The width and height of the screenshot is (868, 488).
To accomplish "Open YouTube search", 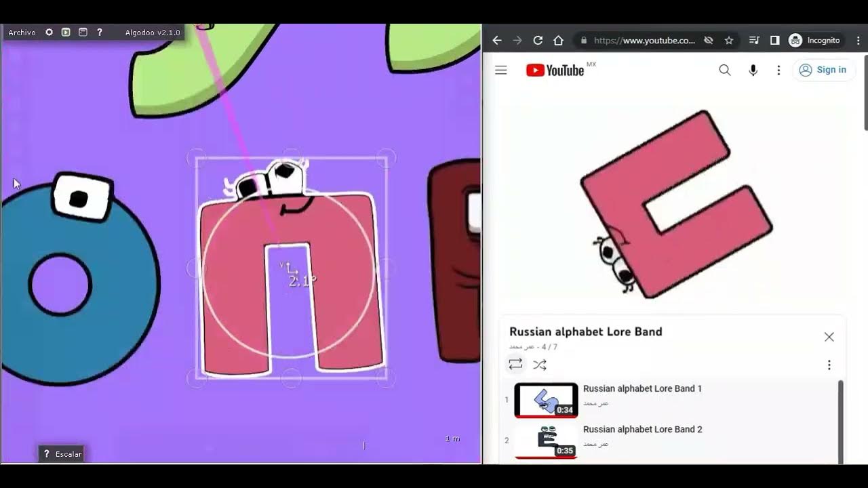I will [x=725, y=70].
